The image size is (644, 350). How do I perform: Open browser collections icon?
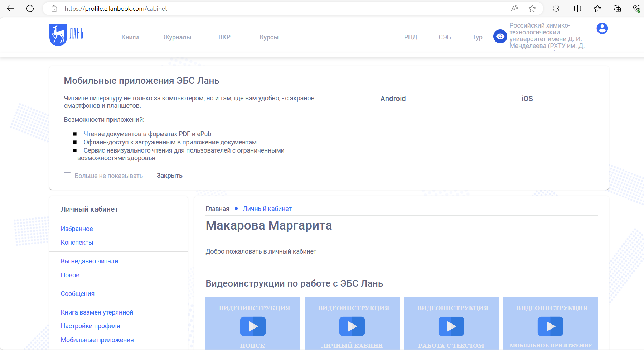(x=617, y=9)
